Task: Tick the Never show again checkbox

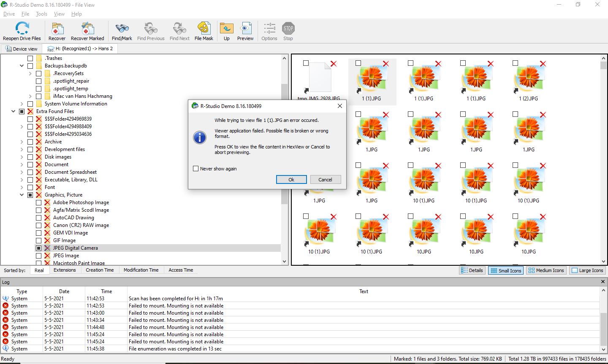Action: 195,169
